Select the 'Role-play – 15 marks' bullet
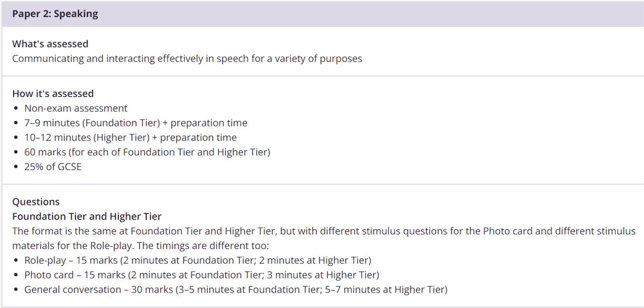This screenshot has width=644, height=308. 198,260
